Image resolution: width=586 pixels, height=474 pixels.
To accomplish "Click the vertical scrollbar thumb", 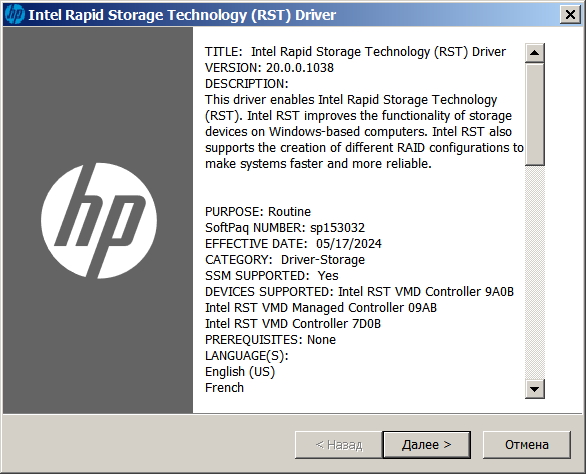I will pos(534,114).
